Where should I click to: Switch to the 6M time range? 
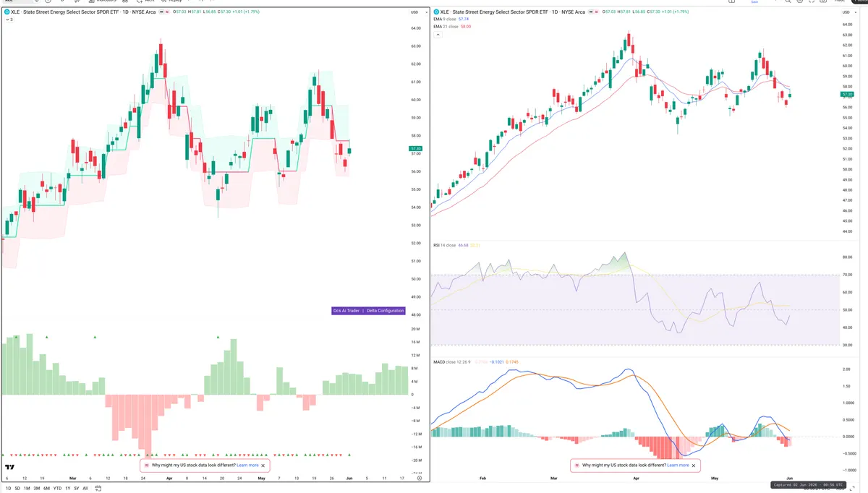(x=46, y=488)
